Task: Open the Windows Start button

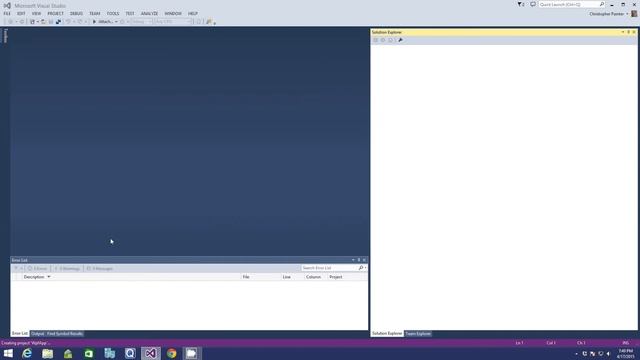Action: [x=8, y=353]
